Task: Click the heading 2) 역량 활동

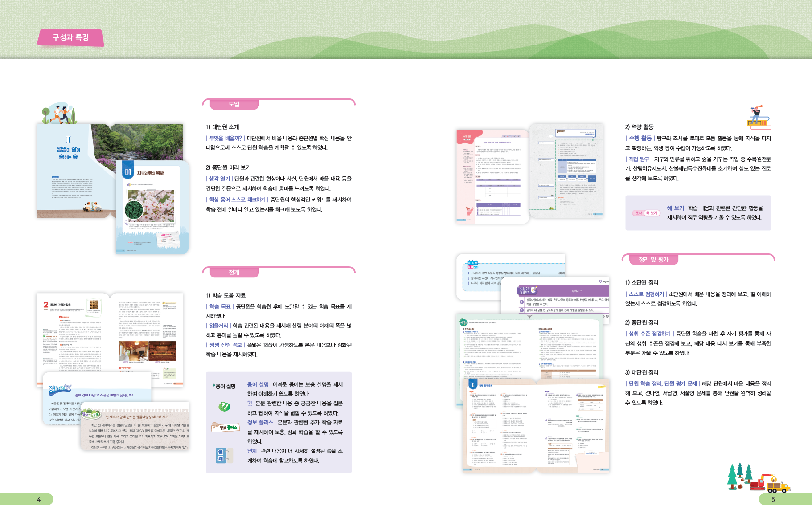Action: click(639, 127)
